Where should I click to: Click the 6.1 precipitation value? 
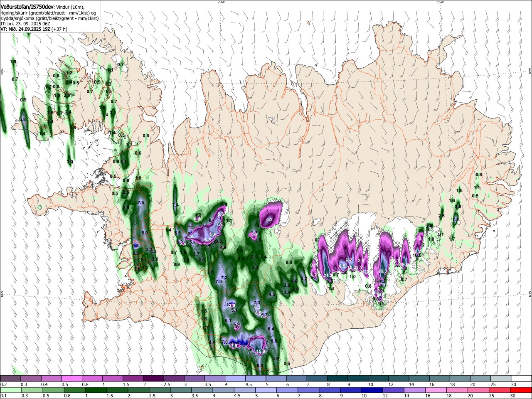[228, 320]
